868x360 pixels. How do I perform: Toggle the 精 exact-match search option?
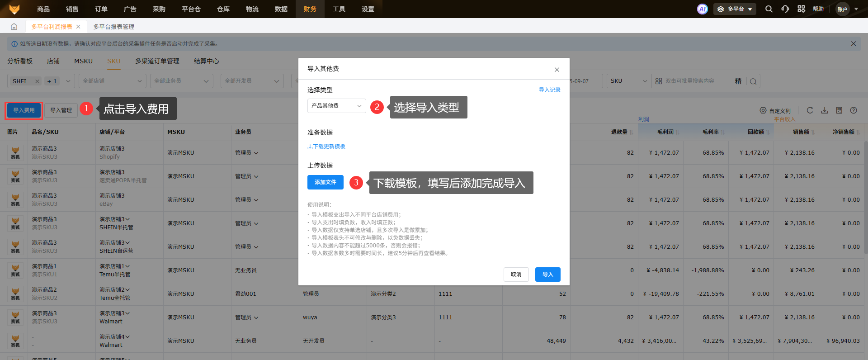point(738,81)
